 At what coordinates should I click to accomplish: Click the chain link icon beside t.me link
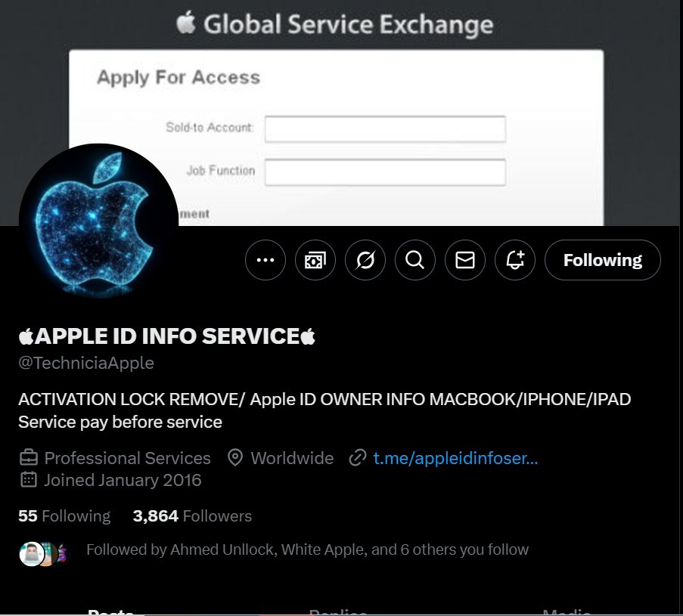[x=358, y=458]
